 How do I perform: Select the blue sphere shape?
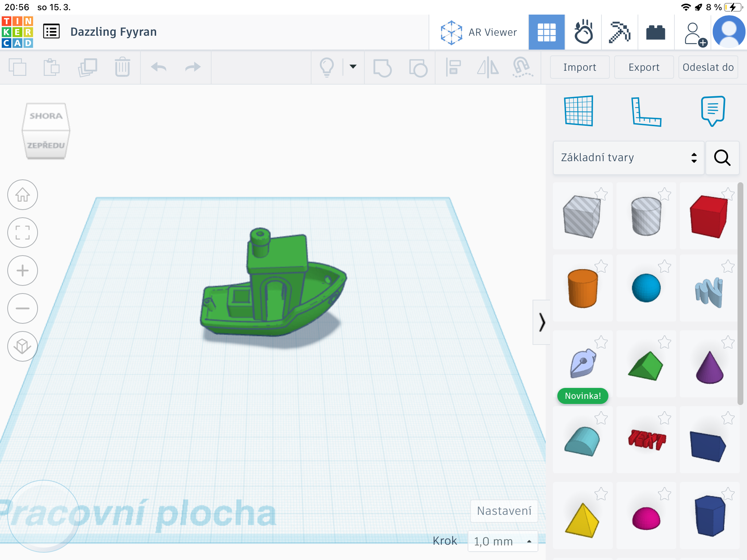[646, 288]
